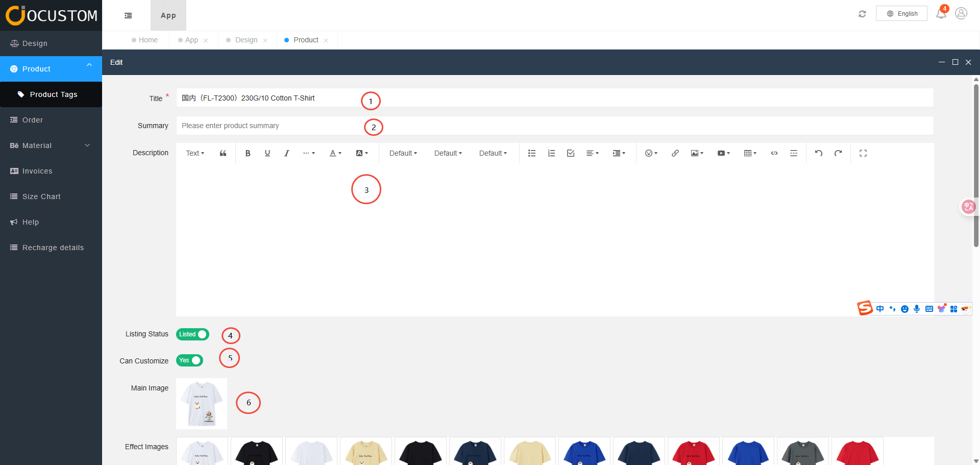
Task: Open the font color picker
Action: coord(335,153)
